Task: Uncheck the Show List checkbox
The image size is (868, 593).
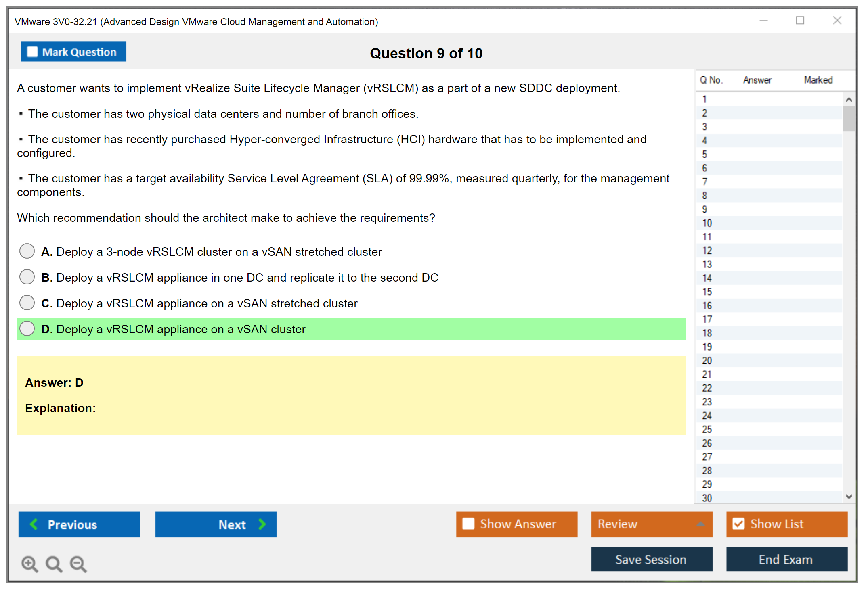Action: tap(738, 524)
